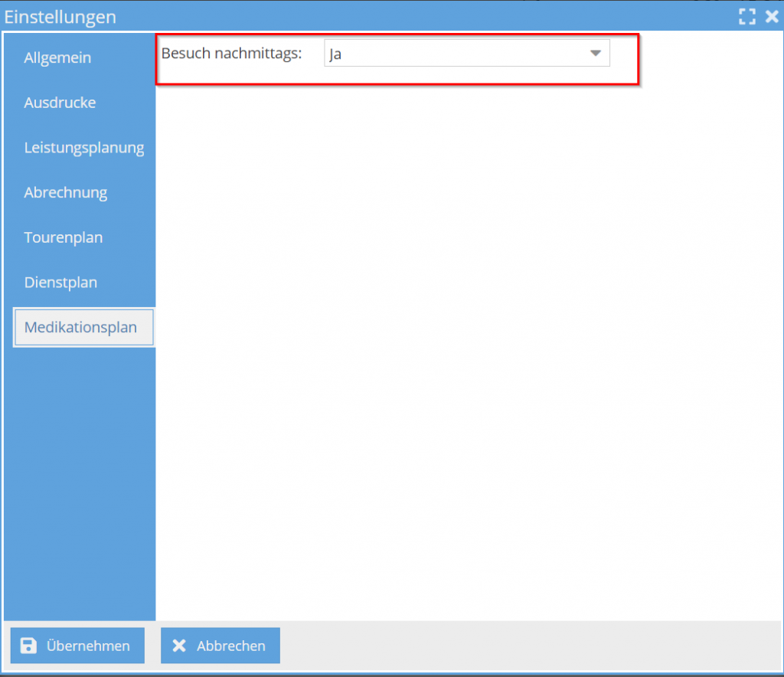
Task: Switch to the Ausdrucke section
Action: (x=60, y=103)
